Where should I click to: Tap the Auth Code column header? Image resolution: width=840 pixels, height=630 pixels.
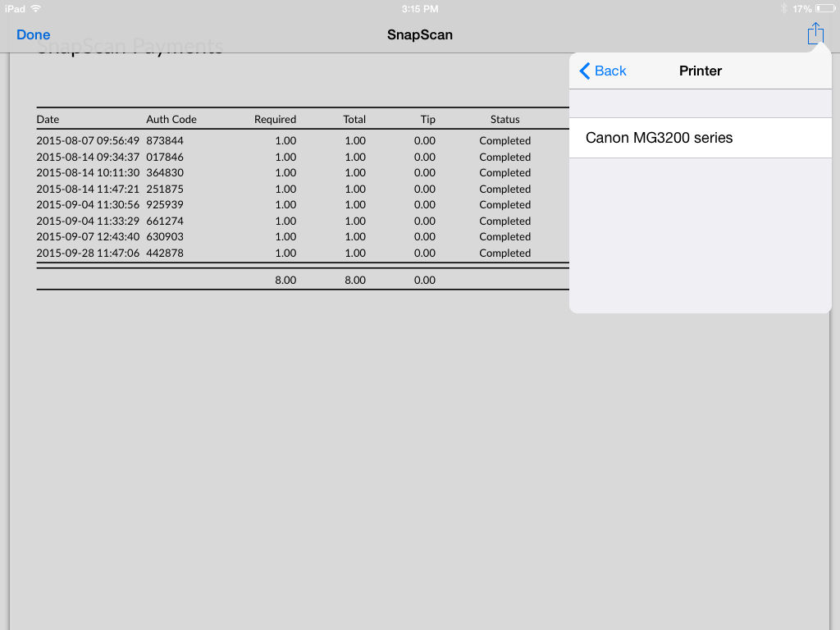point(171,120)
